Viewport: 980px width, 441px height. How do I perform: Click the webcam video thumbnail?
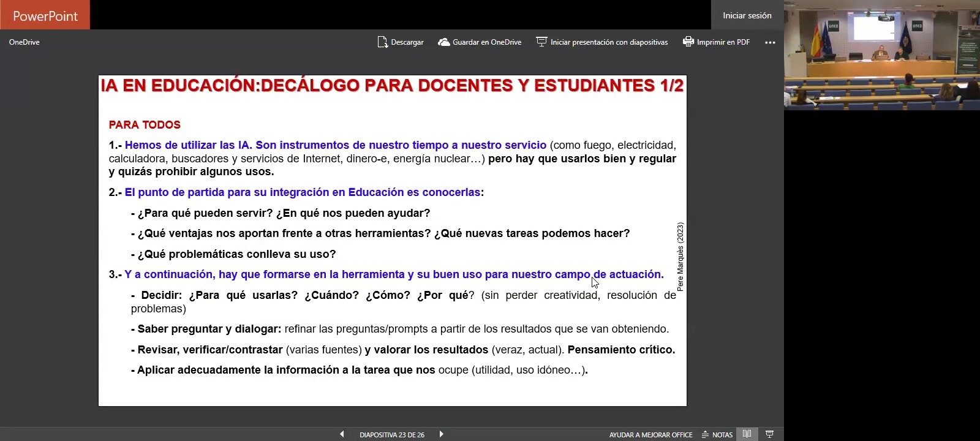(x=881, y=55)
